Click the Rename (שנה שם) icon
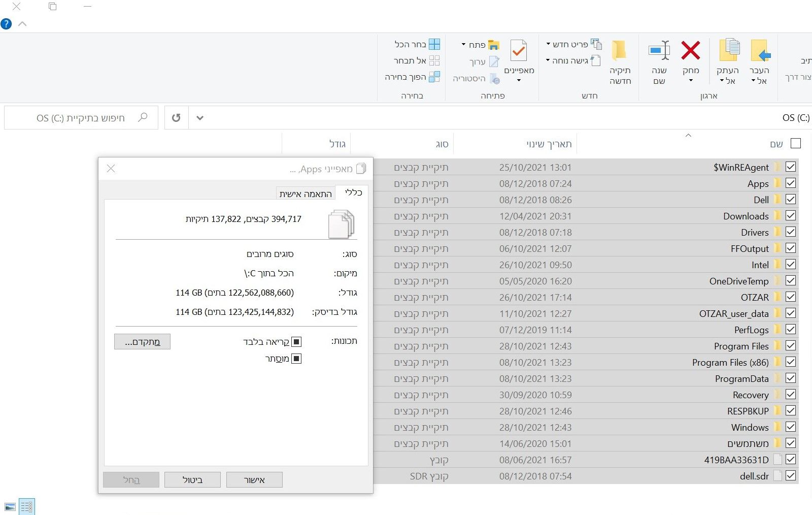The height and width of the screenshot is (515, 812). (x=659, y=50)
